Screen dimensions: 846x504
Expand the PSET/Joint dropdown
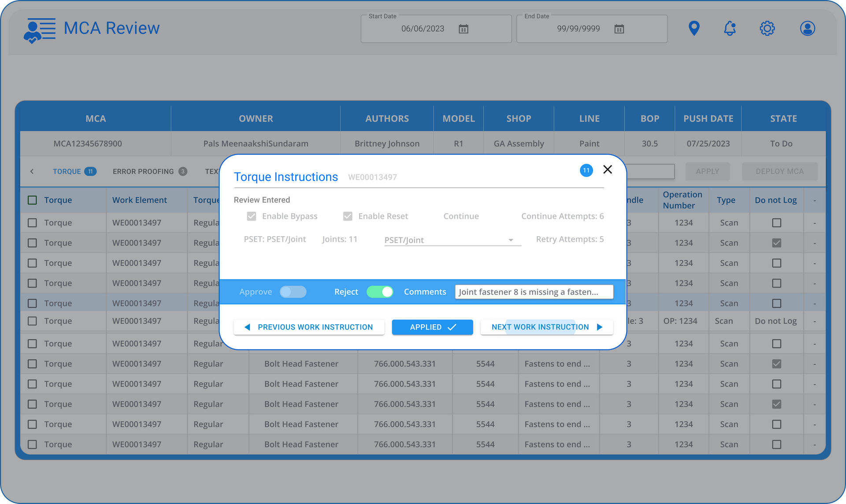pyautogui.click(x=453, y=240)
